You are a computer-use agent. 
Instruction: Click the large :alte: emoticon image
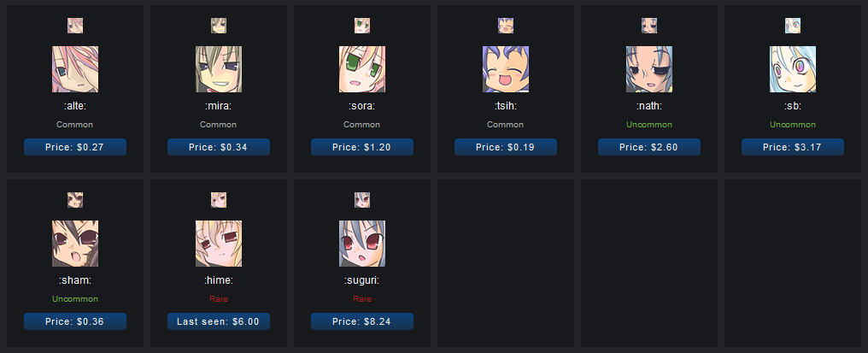tap(75, 69)
